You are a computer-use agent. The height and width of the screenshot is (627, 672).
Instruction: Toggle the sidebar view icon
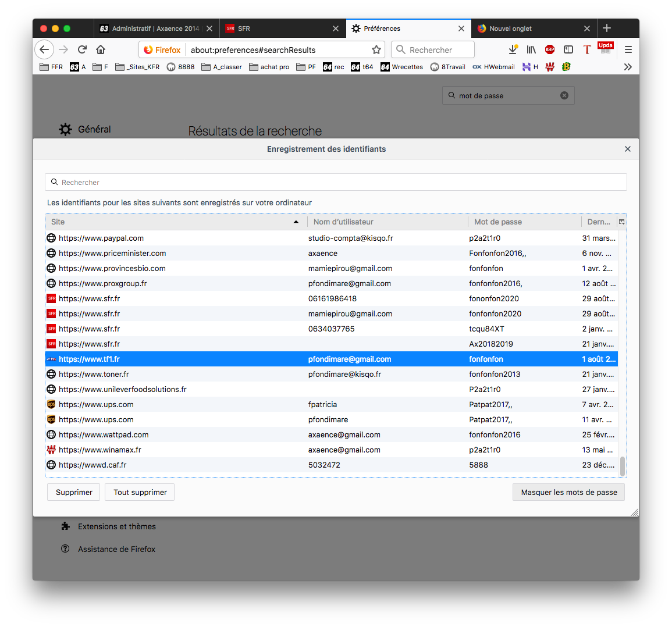(568, 49)
